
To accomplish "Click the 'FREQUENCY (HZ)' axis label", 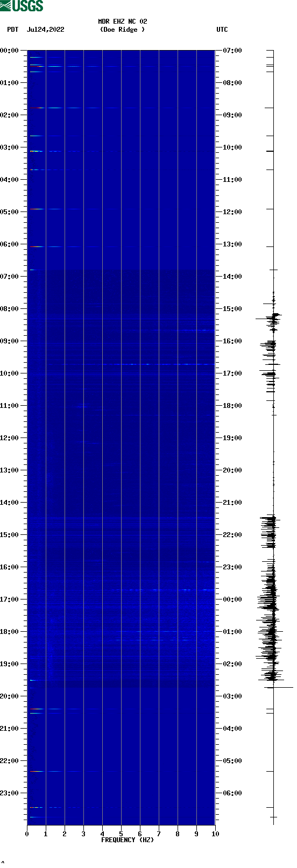I will pos(128,840).
